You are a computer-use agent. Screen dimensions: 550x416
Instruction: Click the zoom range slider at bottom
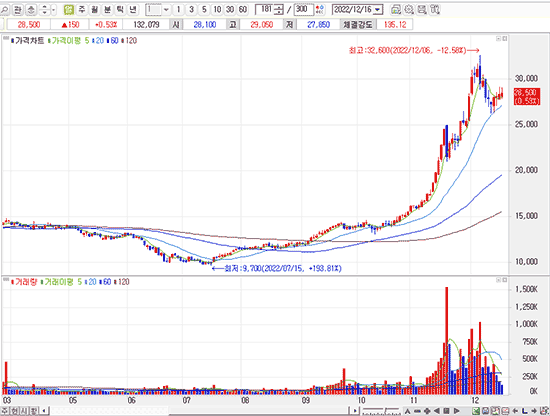tap(381, 411)
